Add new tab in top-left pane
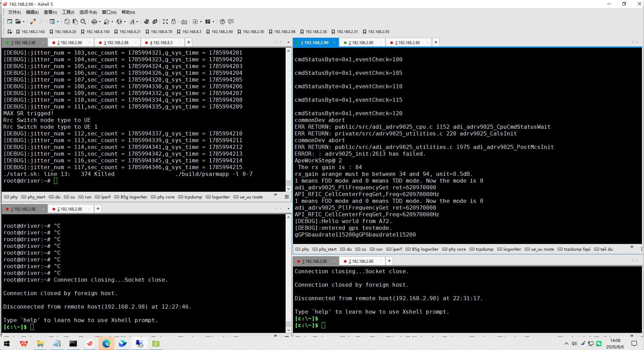This screenshot has width=644, height=350. point(189,42)
